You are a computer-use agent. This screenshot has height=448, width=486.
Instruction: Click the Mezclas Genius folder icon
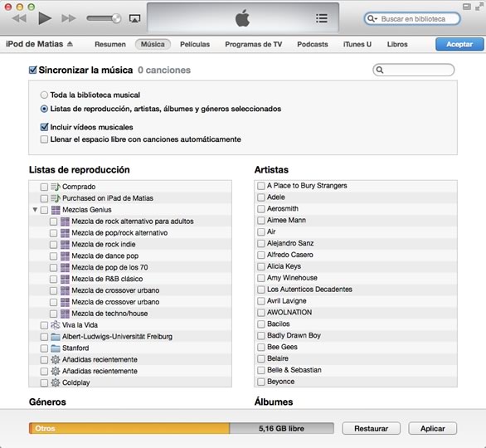[x=56, y=210]
